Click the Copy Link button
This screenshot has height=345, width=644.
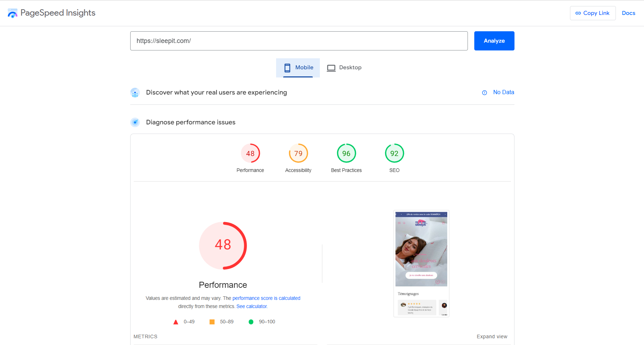593,13
